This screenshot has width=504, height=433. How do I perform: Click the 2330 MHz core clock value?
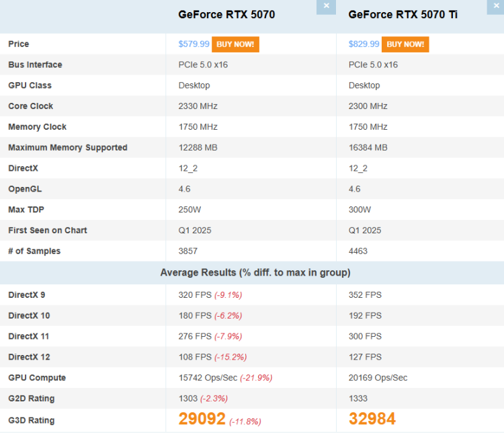coord(198,106)
